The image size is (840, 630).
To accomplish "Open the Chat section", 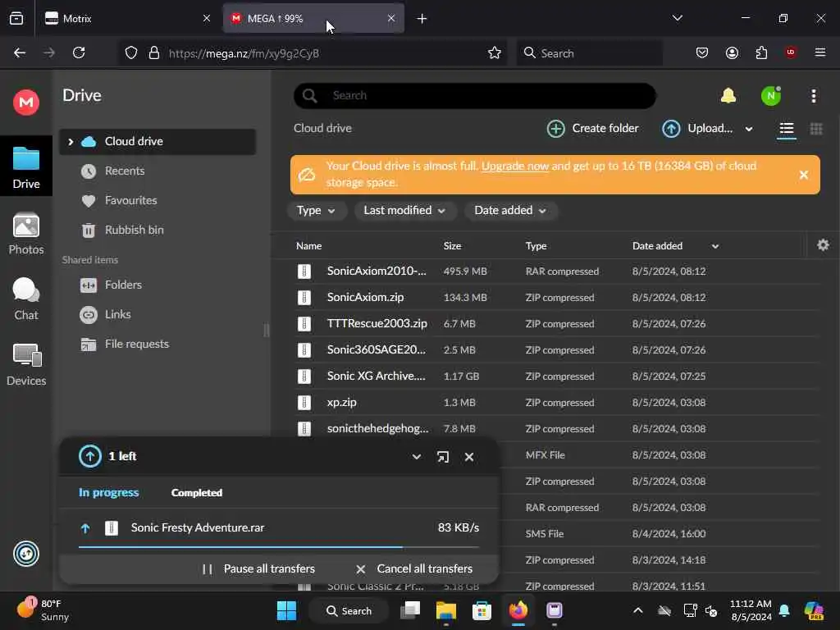I will coord(25,299).
